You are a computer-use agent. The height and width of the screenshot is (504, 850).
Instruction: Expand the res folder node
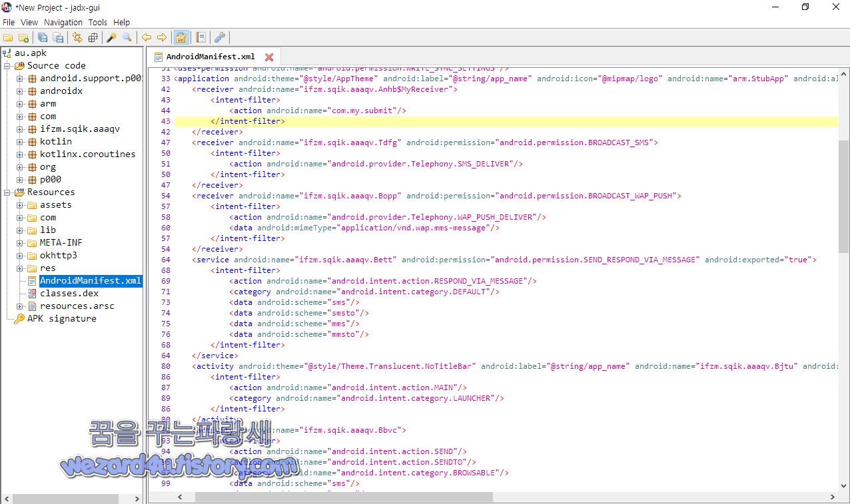[20, 268]
